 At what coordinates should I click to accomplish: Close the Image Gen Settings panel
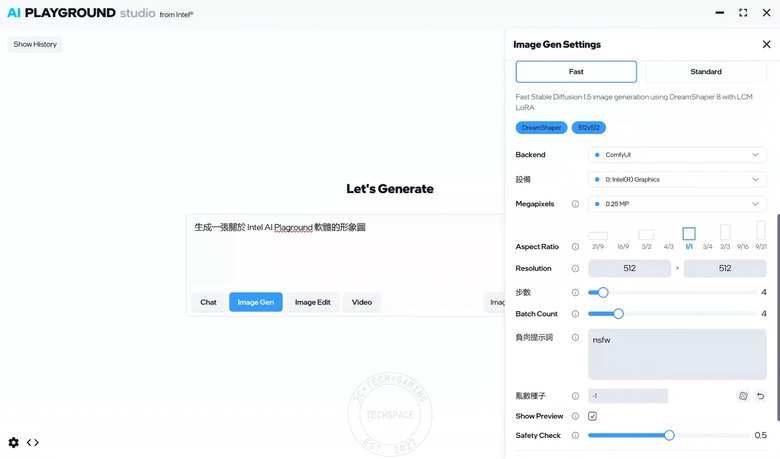(766, 44)
